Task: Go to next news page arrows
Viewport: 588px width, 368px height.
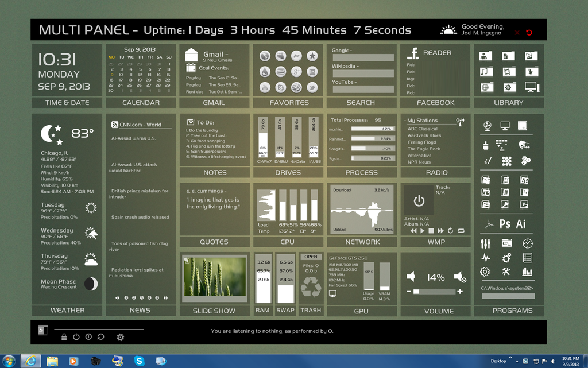Action: coord(166,298)
